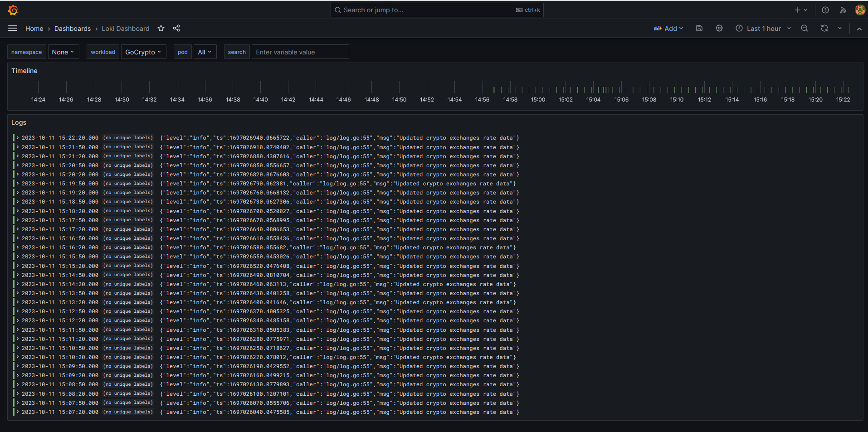
Task: Click timestamp 2023-10-11 15:15:50.000
Action: (60, 257)
